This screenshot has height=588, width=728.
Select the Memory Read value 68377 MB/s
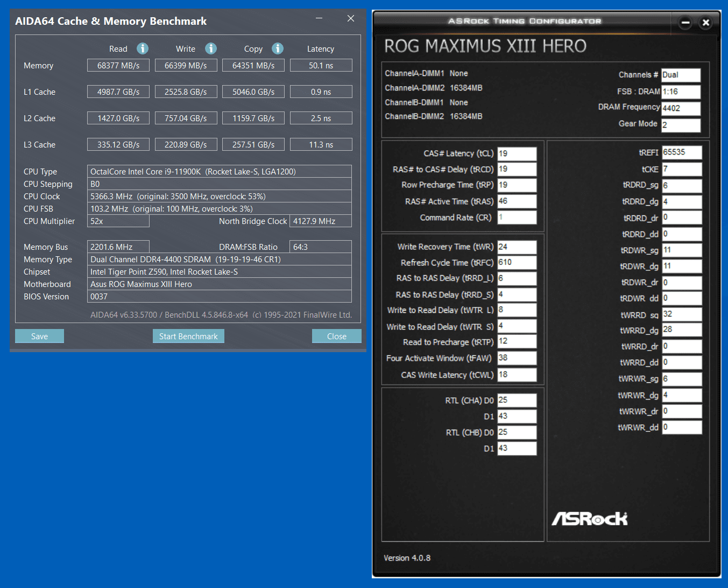coord(118,65)
